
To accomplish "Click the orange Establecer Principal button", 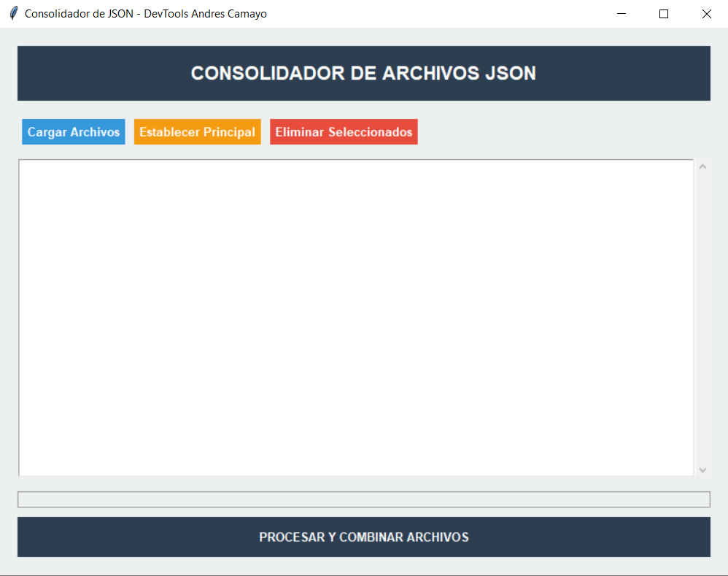I will click(x=197, y=132).
